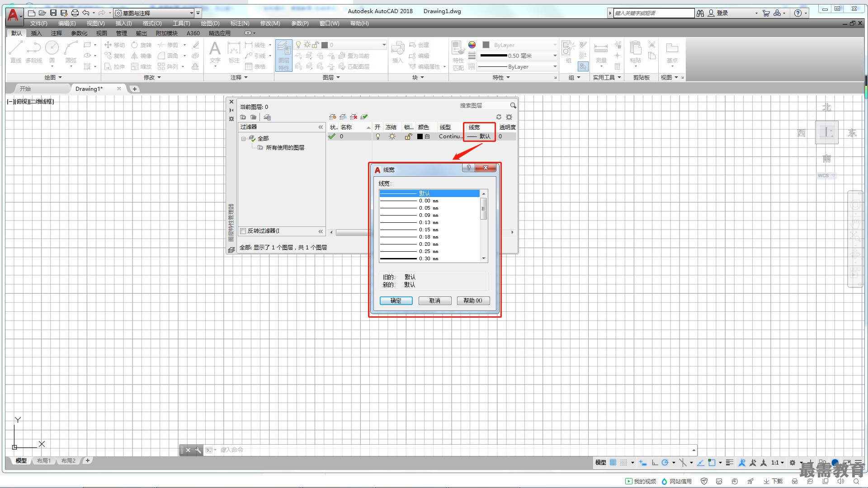Viewport: 868px width, 488px height.
Task: Click Delete Layer icon in layer manager
Action: pyautogui.click(x=354, y=117)
